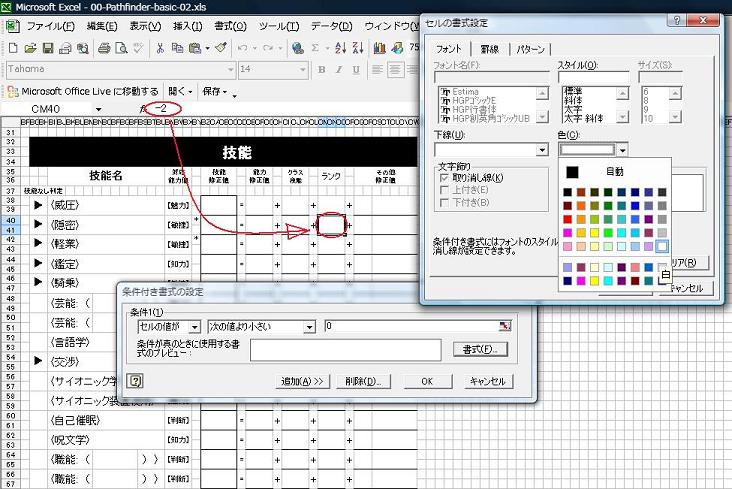Screen dimensions: 732x489
Task: Switch to the 罫線 tab
Action: tap(490, 49)
